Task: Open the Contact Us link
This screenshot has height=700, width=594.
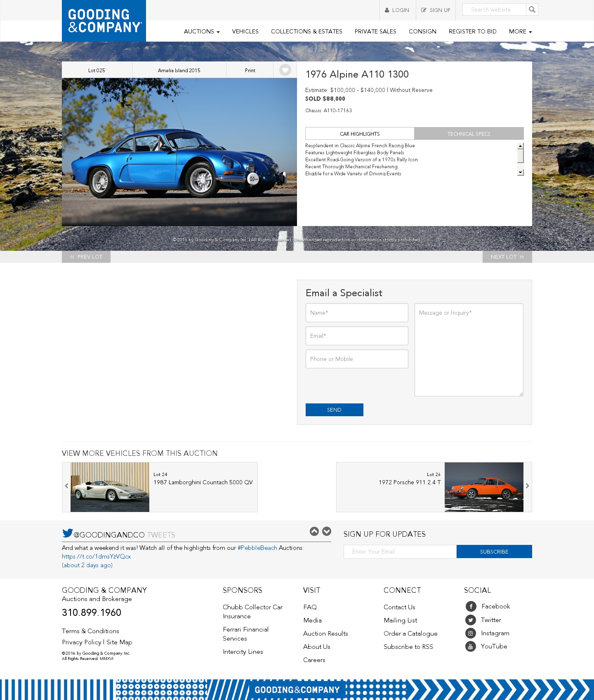Action: [x=399, y=607]
